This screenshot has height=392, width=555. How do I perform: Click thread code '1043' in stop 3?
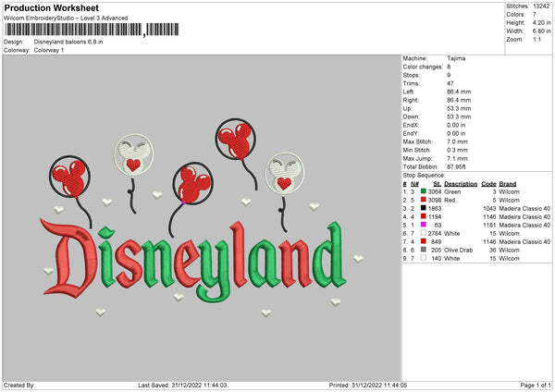[489, 208]
